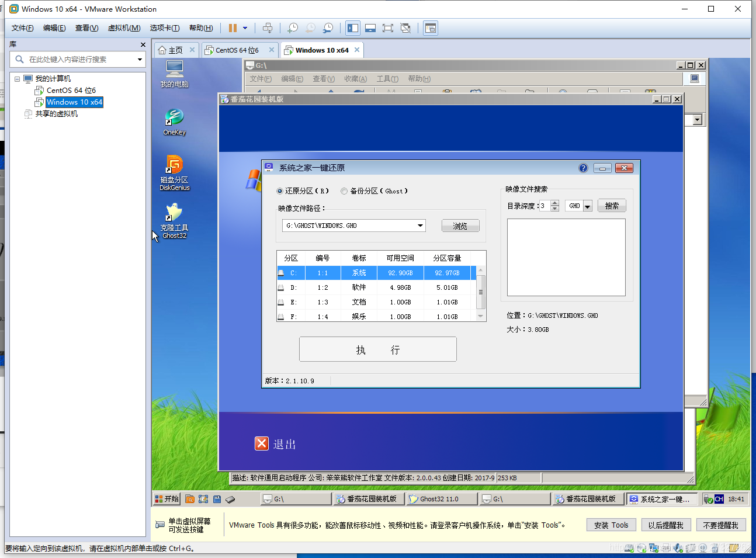Click Ghost32 11.0 in the guest taskbar
Screen dimensions: 756x558
point(441,499)
